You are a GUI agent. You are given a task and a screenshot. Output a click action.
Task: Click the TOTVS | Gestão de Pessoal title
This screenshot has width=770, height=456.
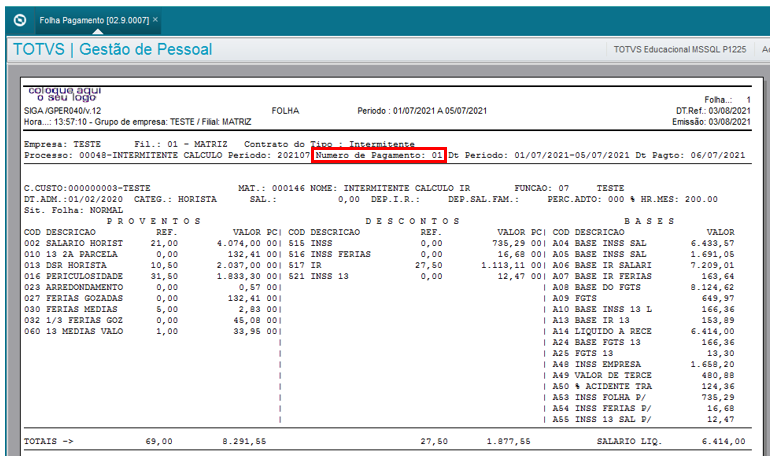click(112, 49)
